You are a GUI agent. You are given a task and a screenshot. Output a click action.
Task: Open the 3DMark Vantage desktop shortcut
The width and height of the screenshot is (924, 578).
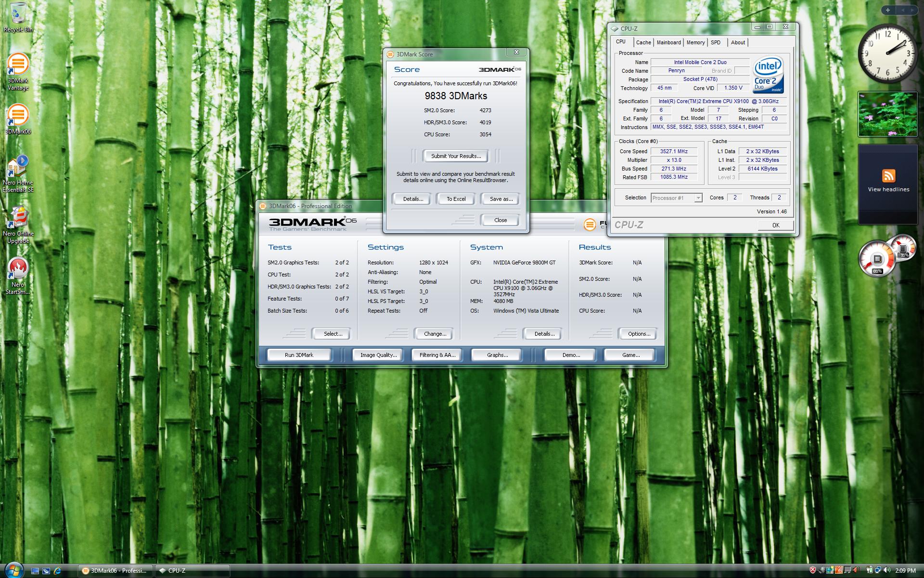click(x=18, y=72)
